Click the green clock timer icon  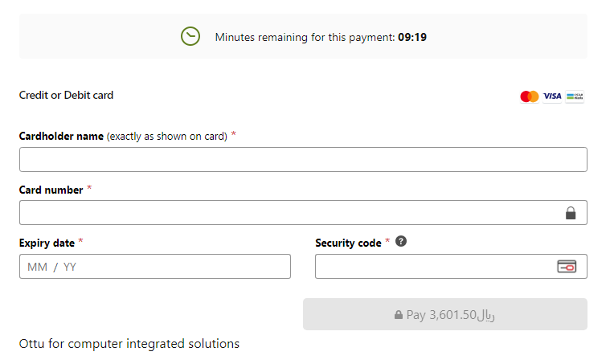click(x=190, y=36)
